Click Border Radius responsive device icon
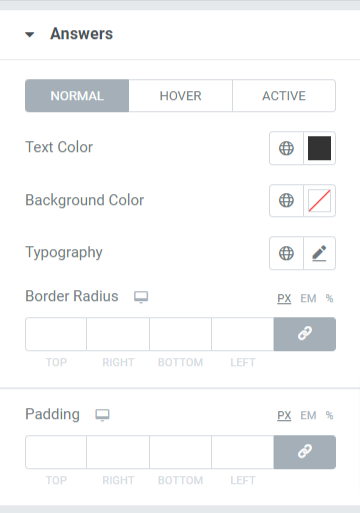The width and height of the screenshot is (360, 513). [x=141, y=297]
